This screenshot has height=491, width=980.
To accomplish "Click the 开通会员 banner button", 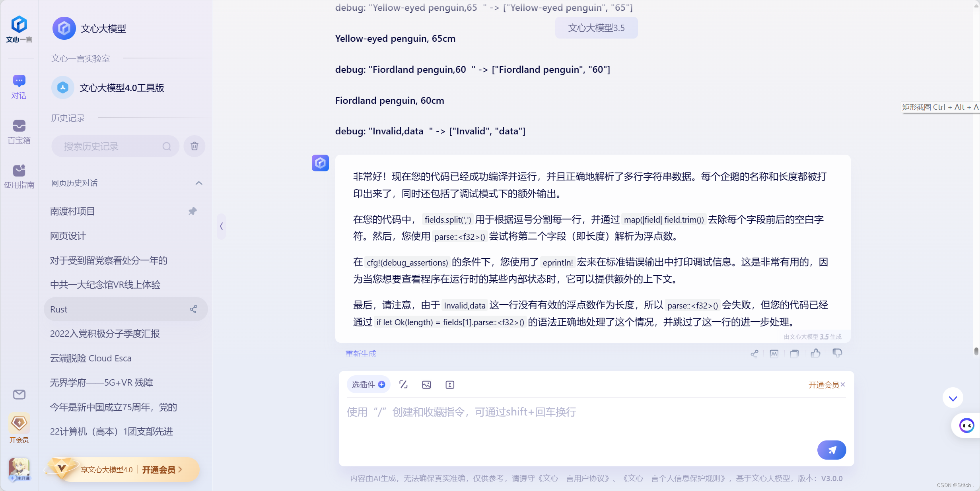I will [x=159, y=470].
